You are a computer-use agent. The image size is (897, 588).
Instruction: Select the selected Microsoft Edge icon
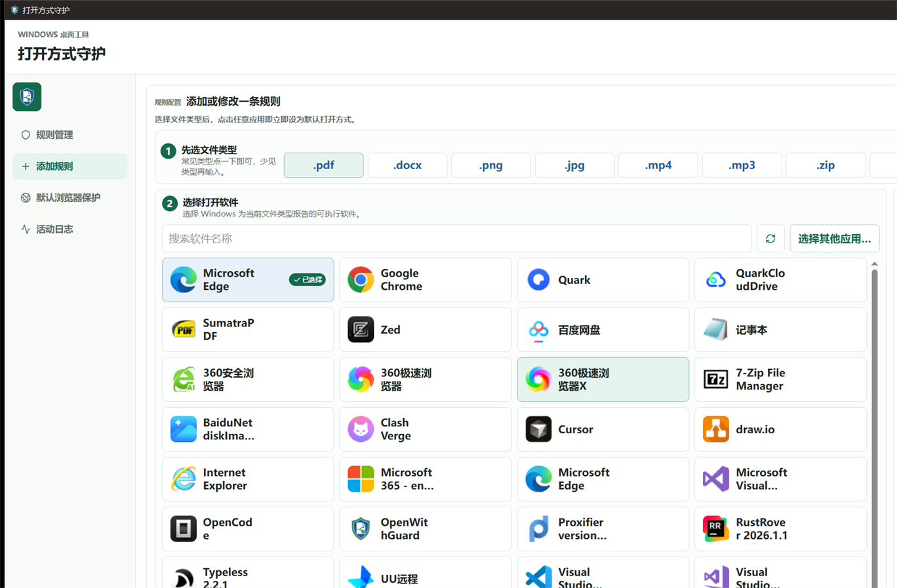184,280
